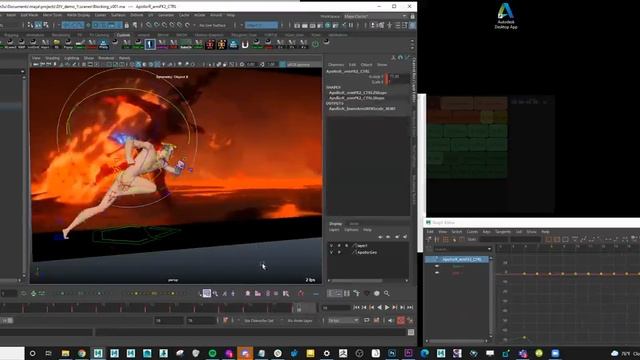
Task: Select ApolloGeo layer name
Action: pyautogui.click(x=367, y=253)
